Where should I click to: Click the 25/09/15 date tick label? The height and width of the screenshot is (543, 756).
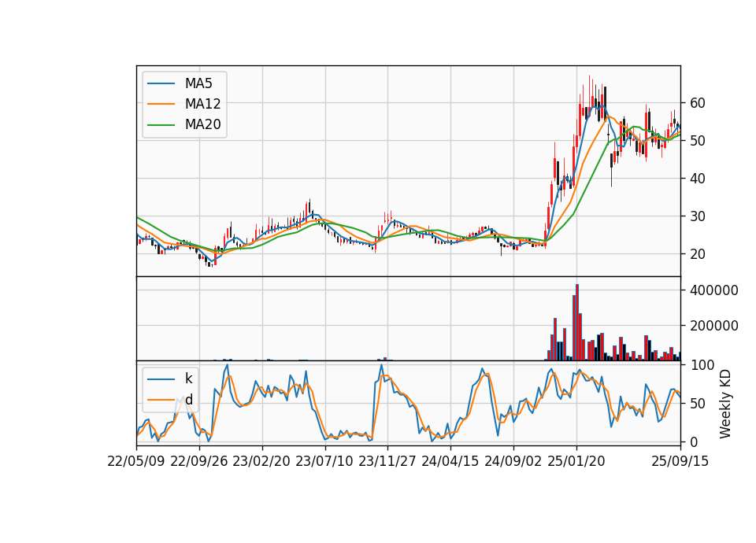[x=680, y=461]
